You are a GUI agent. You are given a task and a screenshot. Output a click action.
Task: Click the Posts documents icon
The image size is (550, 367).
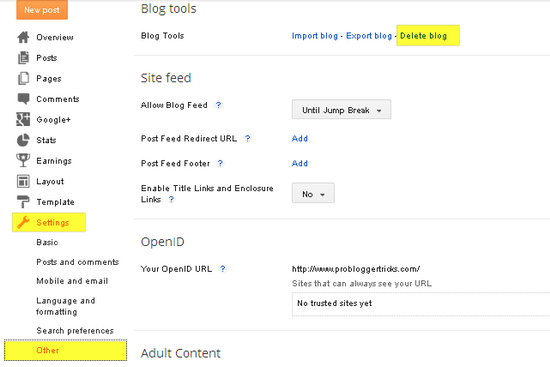(23, 58)
